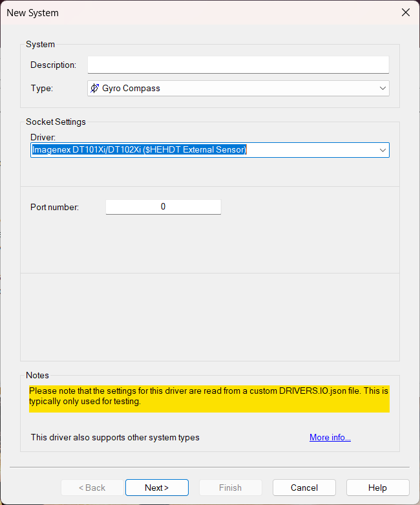
Task: Click the "Type:" label
Action: tap(41, 88)
